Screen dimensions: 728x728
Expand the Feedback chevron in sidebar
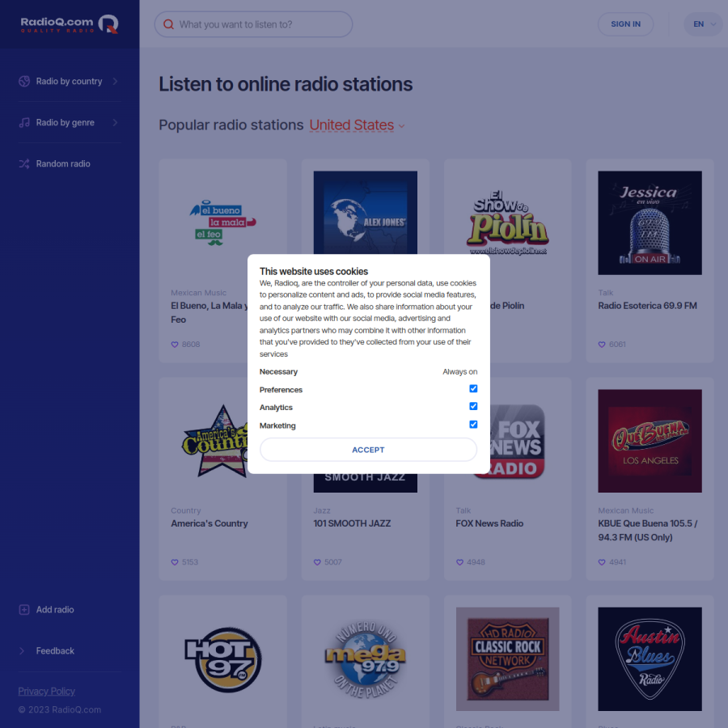(x=22, y=651)
